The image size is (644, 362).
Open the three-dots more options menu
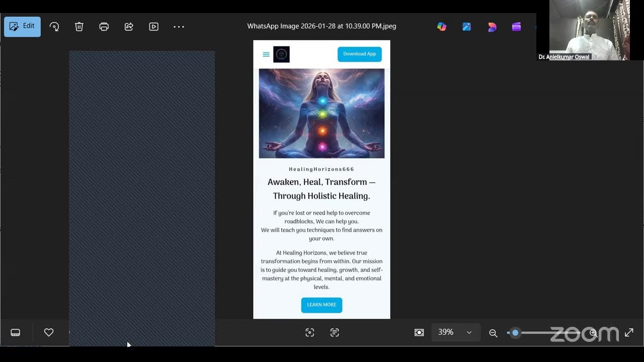coord(179,27)
